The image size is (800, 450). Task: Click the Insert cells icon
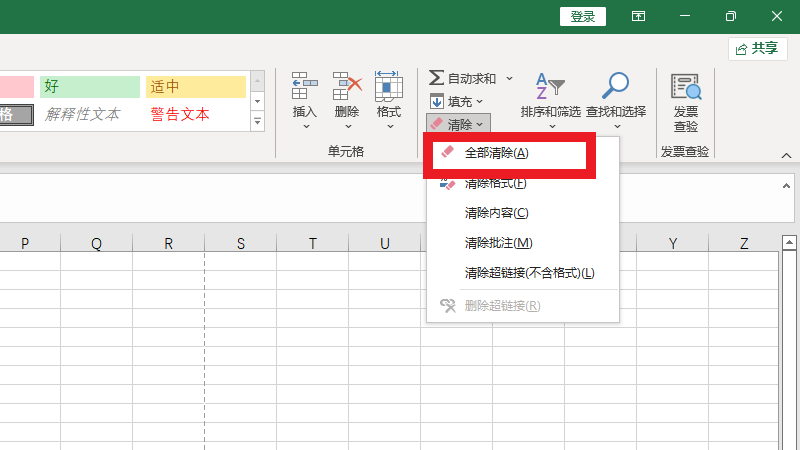coord(304,88)
